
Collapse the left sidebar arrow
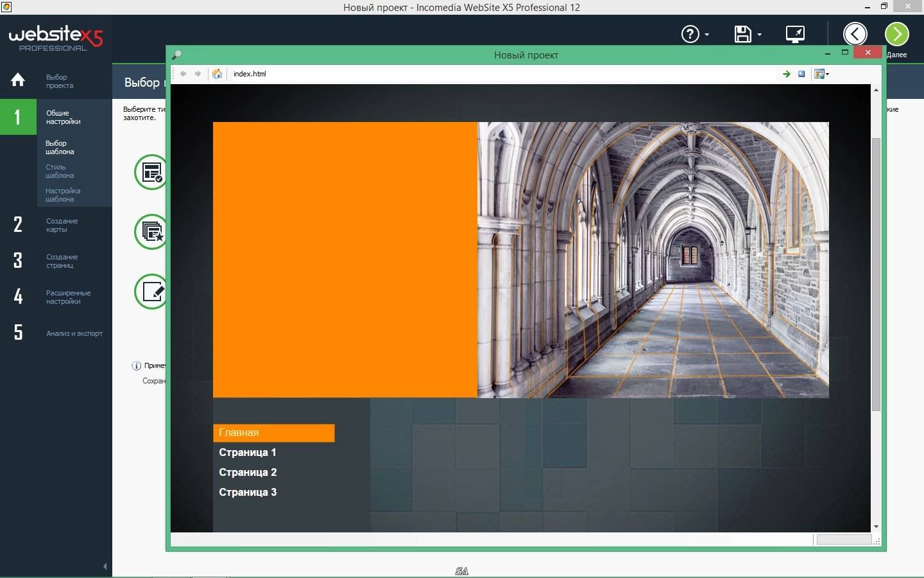click(105, 566)
